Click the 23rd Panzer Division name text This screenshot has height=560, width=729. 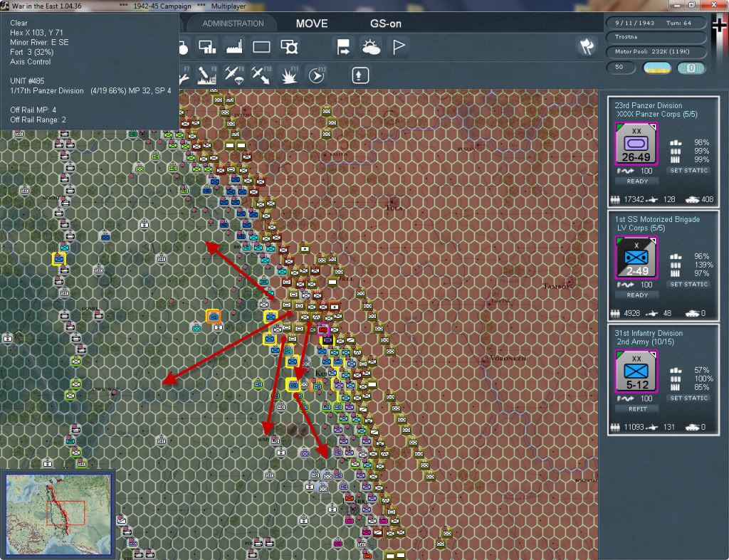(x=648, y=105)
